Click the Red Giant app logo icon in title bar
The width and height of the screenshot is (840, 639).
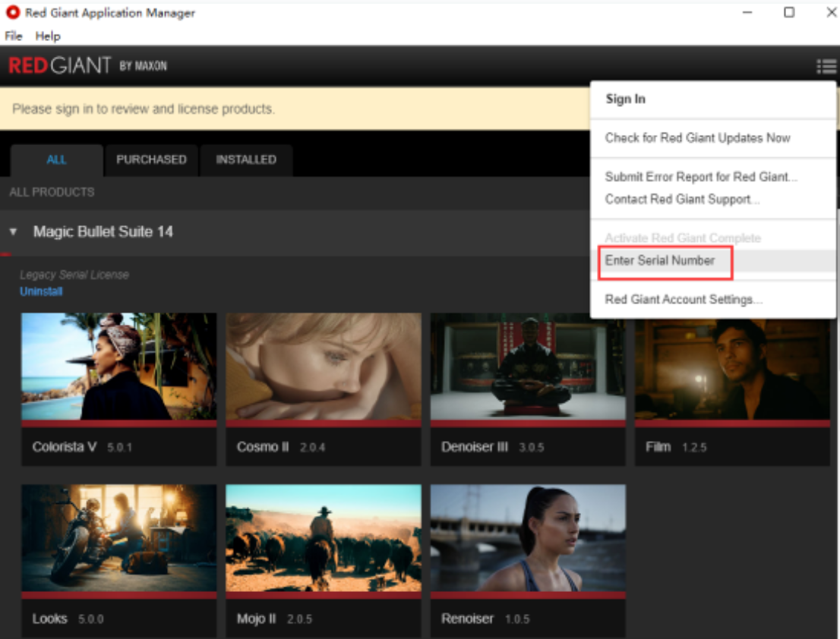[13, 12]
